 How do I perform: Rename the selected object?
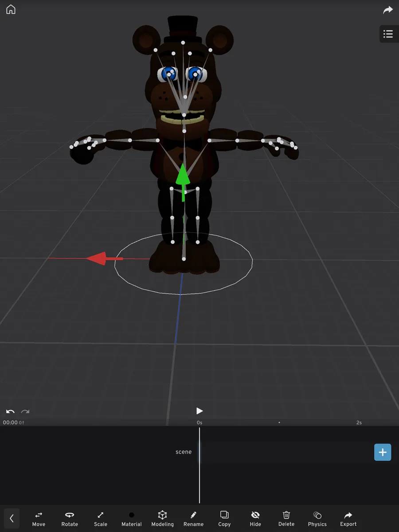[193, 519]
